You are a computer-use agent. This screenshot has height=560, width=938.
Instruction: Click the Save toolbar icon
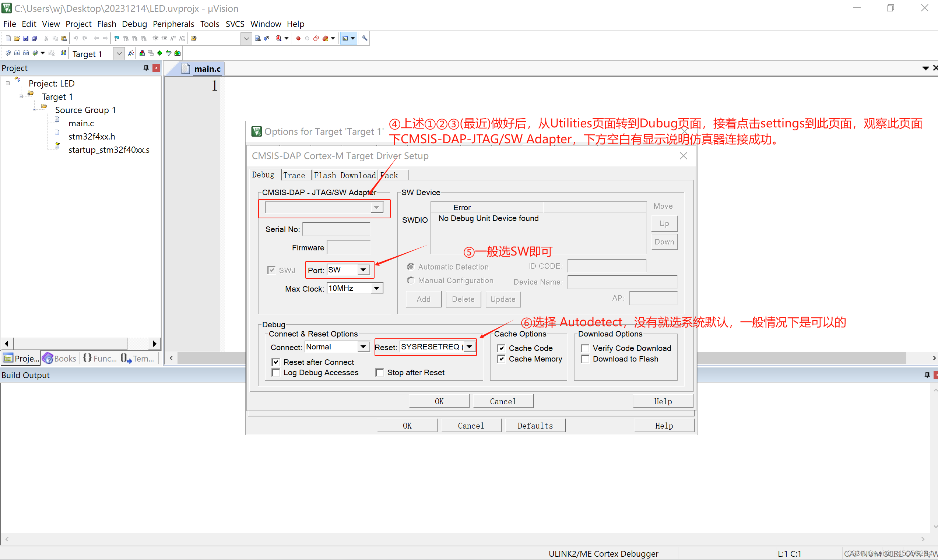(26, 38)
